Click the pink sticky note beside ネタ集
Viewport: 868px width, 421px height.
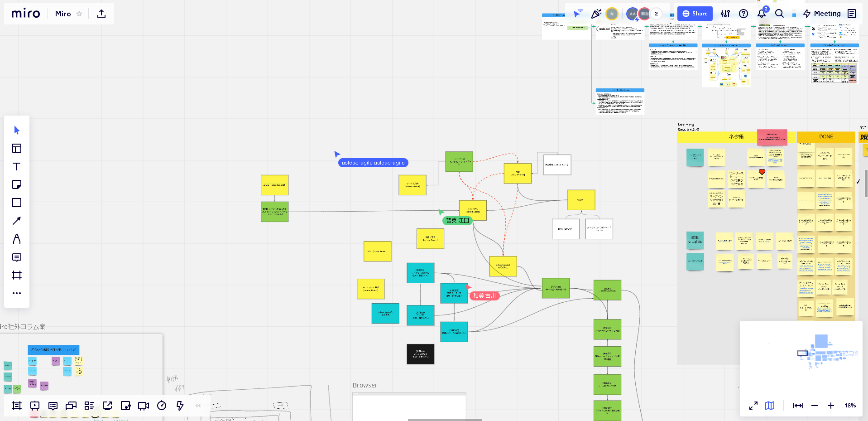coord(772,137)
